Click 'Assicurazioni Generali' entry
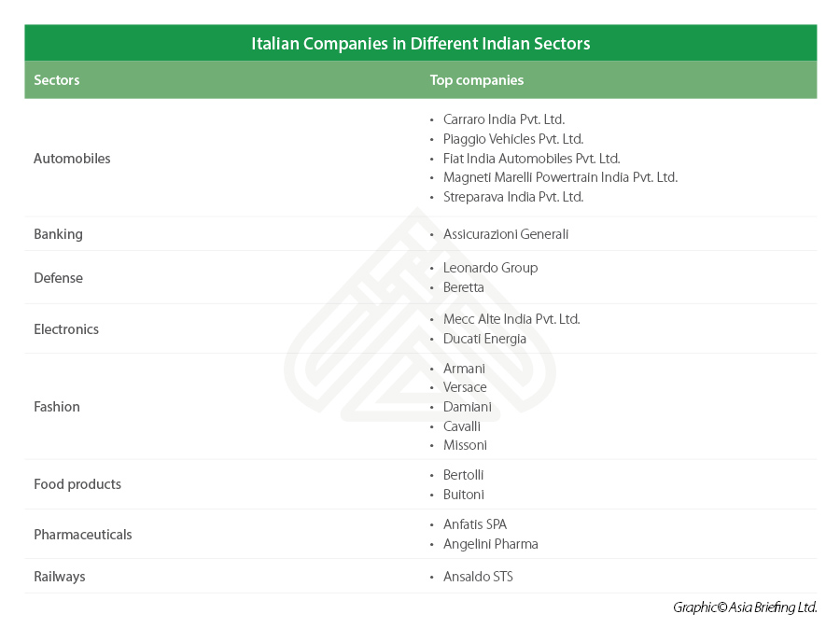Screen dimensions: 840x628 506,234
